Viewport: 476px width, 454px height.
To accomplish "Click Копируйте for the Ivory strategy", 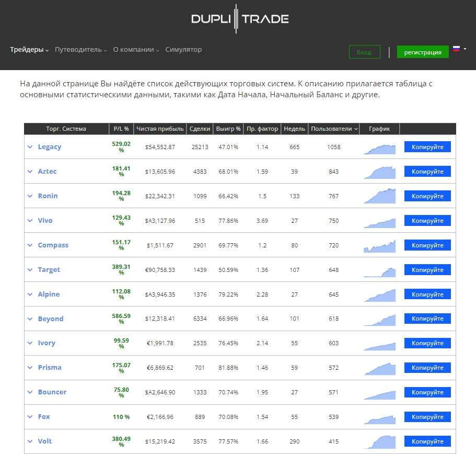I will click(x=427, y=343).
